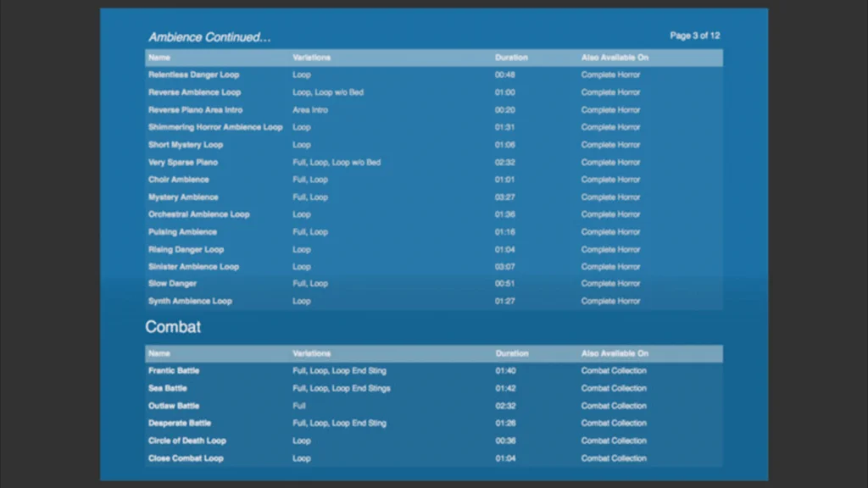
Task: Click the 'Area Intro' variations cell
Action: tap(310, 110)
